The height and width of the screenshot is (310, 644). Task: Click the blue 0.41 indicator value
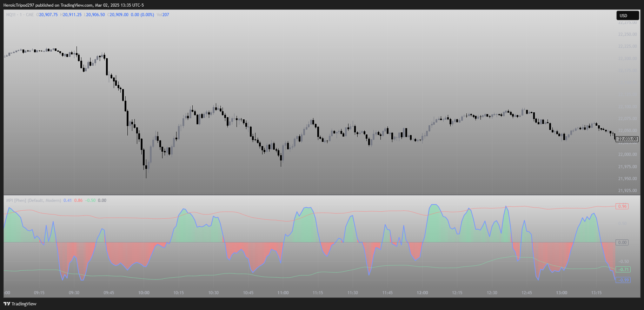click(67, 200)
